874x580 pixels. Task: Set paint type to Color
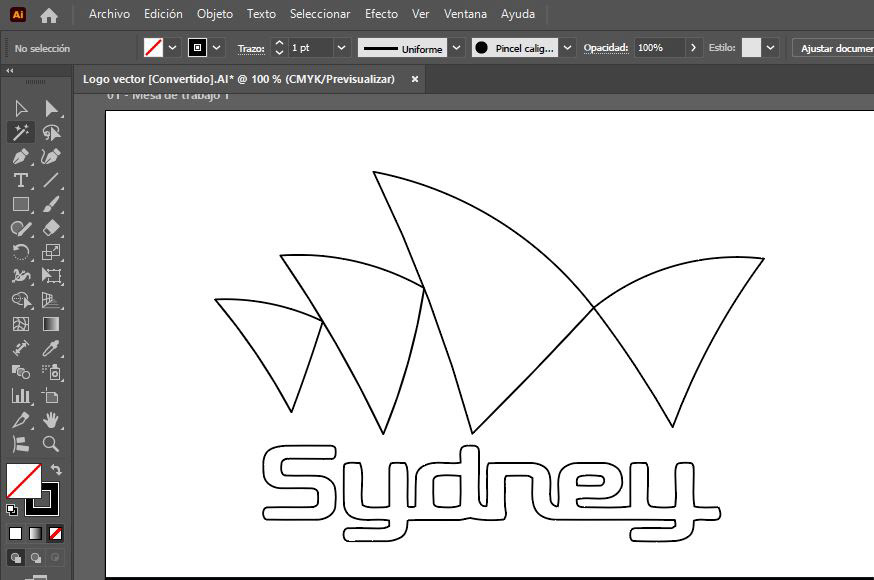coord(16,534)
